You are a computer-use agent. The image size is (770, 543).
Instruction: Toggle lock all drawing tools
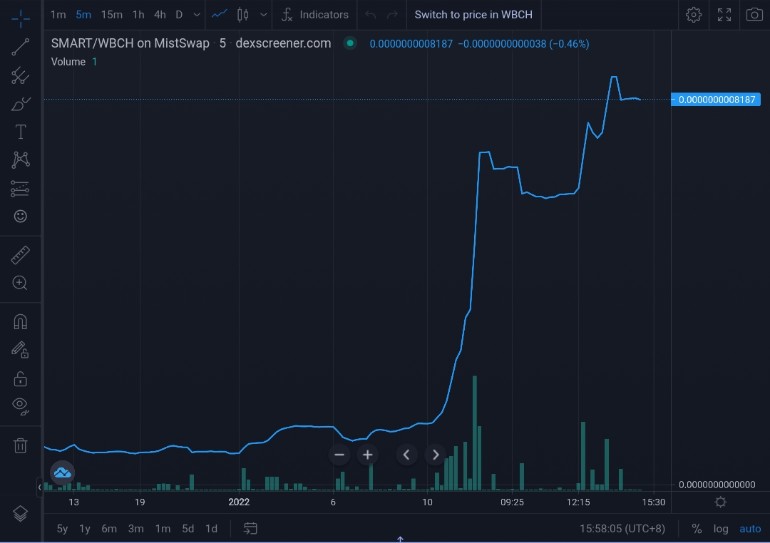pos(21,379)
